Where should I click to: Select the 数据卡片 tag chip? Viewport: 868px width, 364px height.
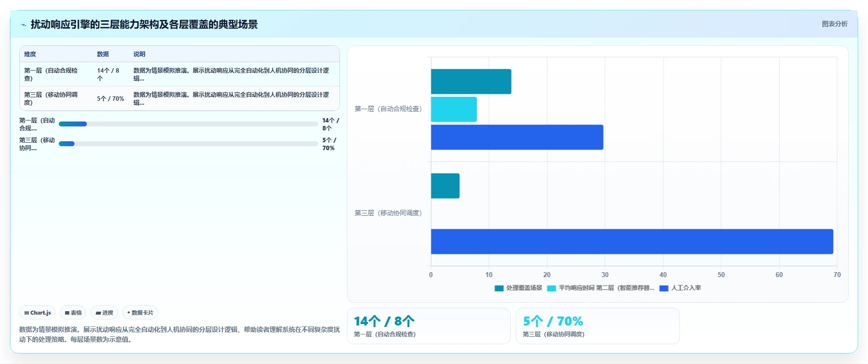(x=140, y=313)
